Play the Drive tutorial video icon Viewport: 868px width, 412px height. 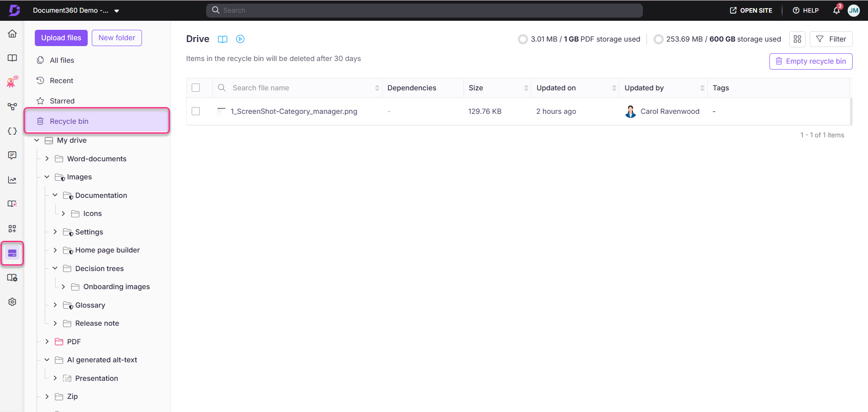(240, 39)
